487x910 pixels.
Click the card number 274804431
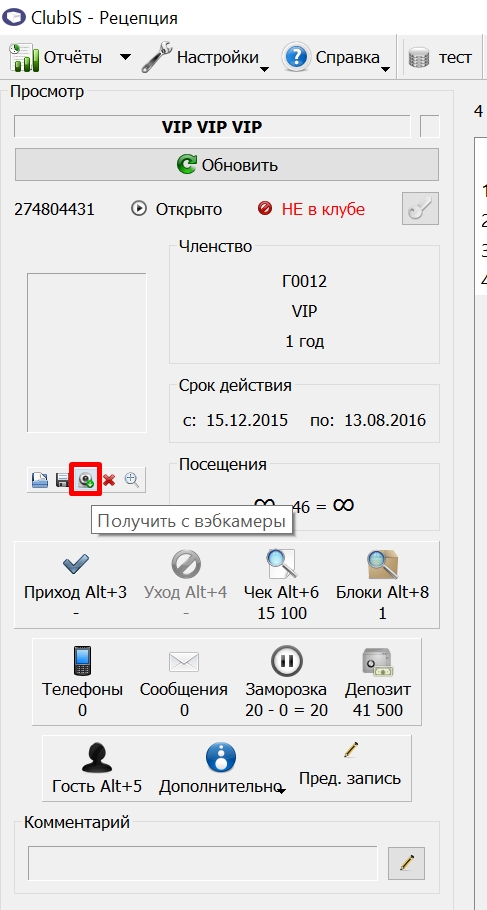pyautogui.click(x=54, y=209)
